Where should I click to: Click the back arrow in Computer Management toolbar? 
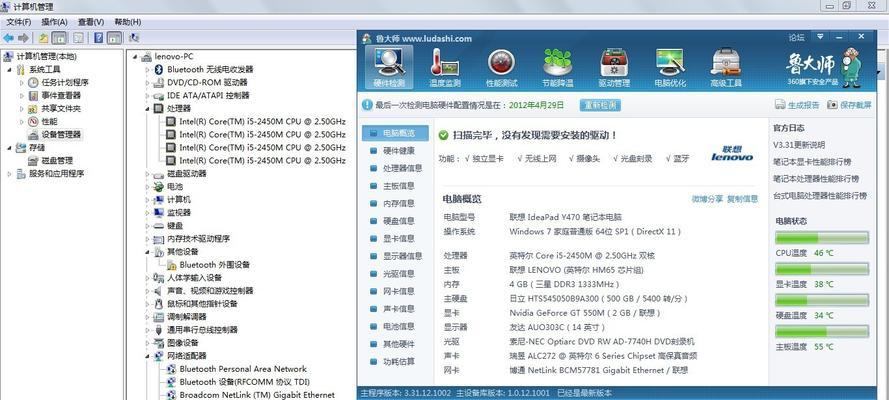pyautogui.click(x=9, y=38)
